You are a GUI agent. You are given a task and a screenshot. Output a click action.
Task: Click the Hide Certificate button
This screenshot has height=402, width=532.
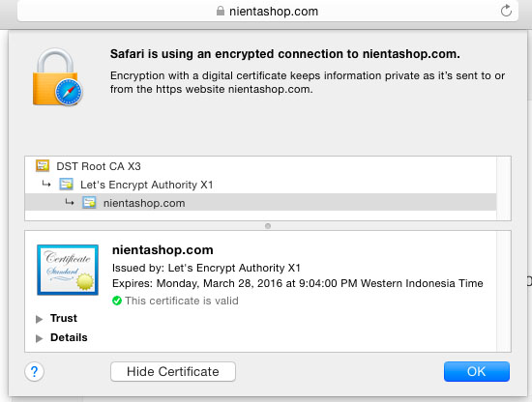[x=173, y=371]
